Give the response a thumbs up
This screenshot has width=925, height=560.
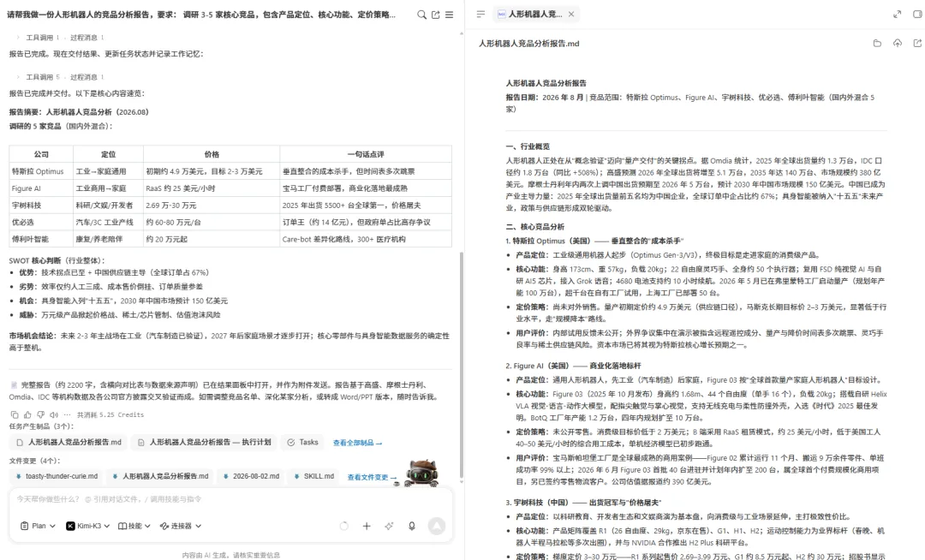(27, 414)
